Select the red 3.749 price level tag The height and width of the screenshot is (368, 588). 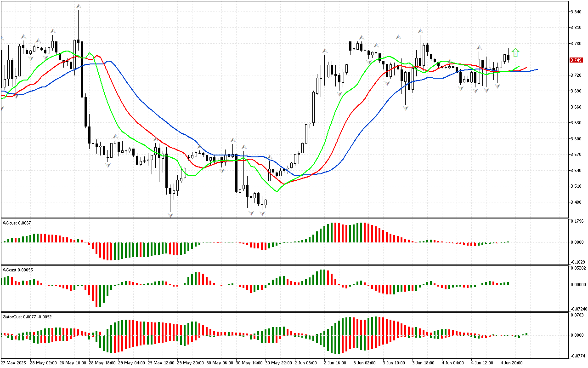[x=576, y=60]
